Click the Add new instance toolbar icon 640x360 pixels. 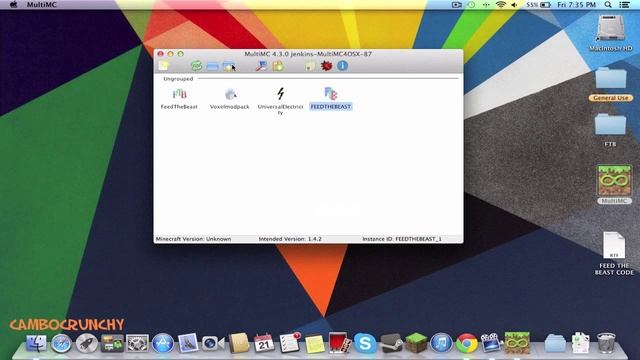click(164, 66)
